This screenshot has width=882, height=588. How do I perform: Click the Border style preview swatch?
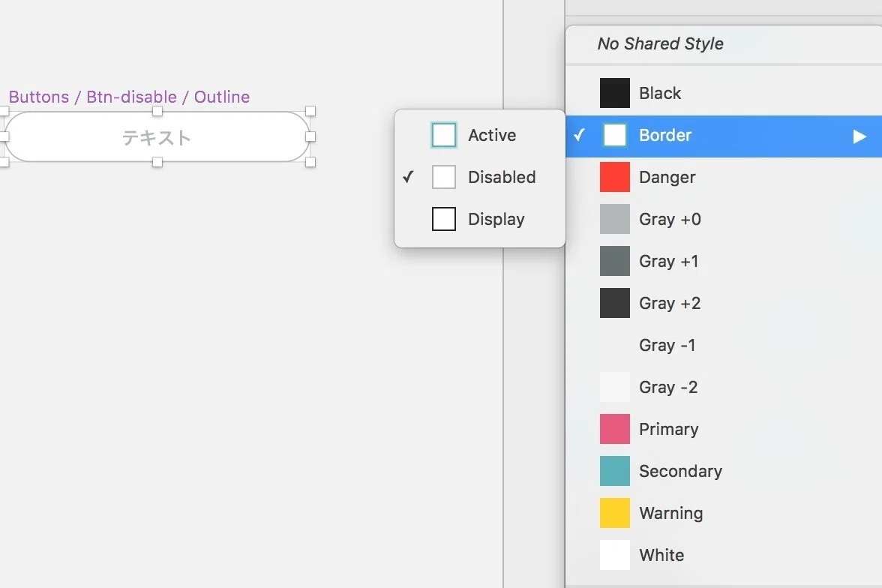[615, 136]
